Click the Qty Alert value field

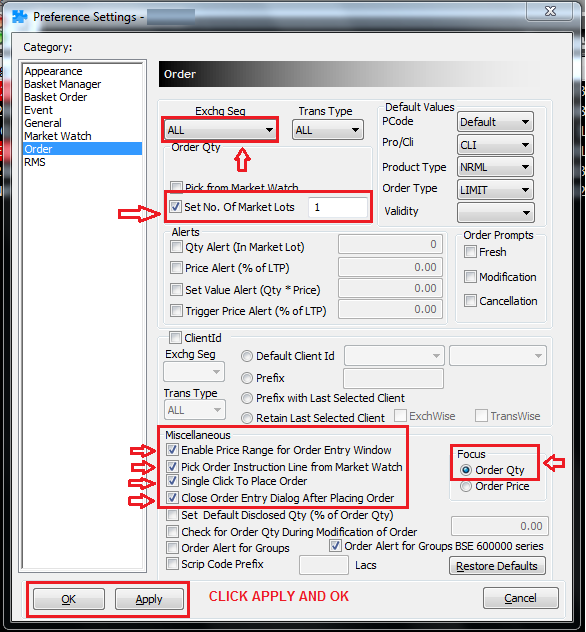[x=390, y=244]
